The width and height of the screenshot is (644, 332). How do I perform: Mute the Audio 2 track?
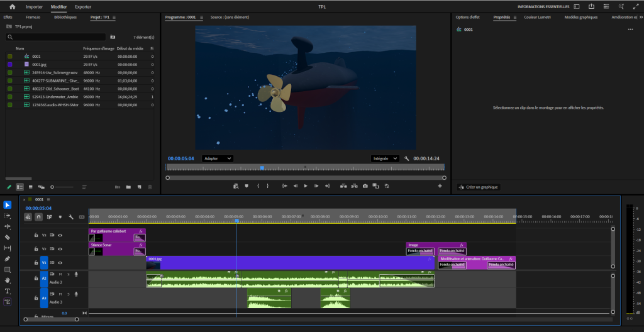coord(60,274)
